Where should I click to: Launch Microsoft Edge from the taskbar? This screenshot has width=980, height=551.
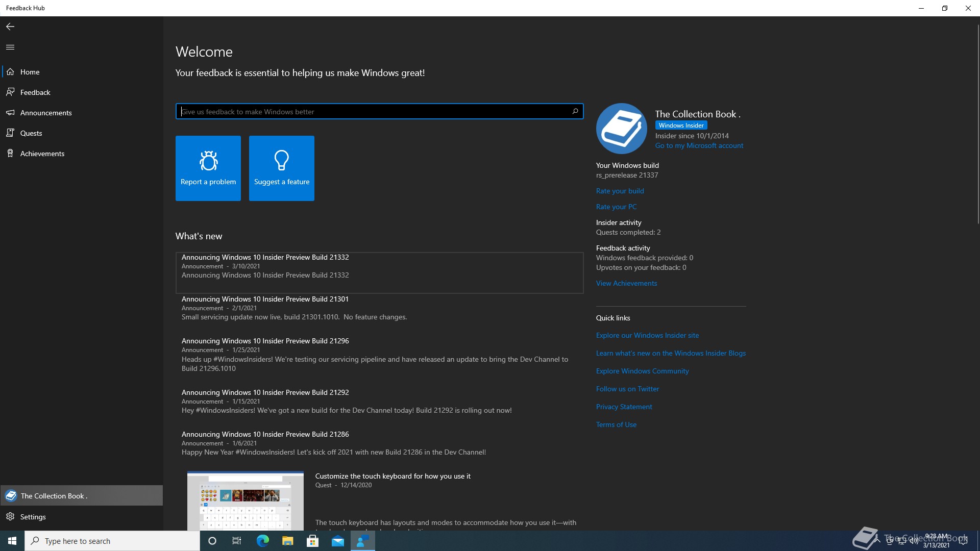click(x=262, y=541)
